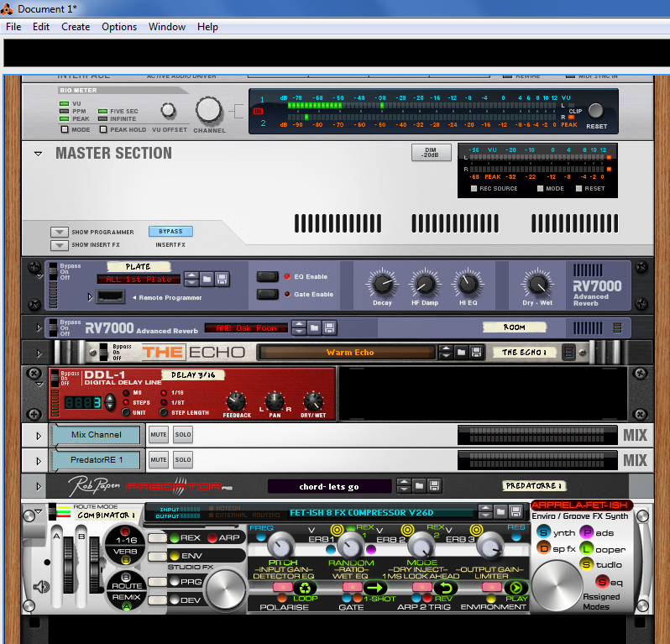
Task: Click the RV7000 HF Damp knob
Action: pyautogui.click(x=425, y=285)
